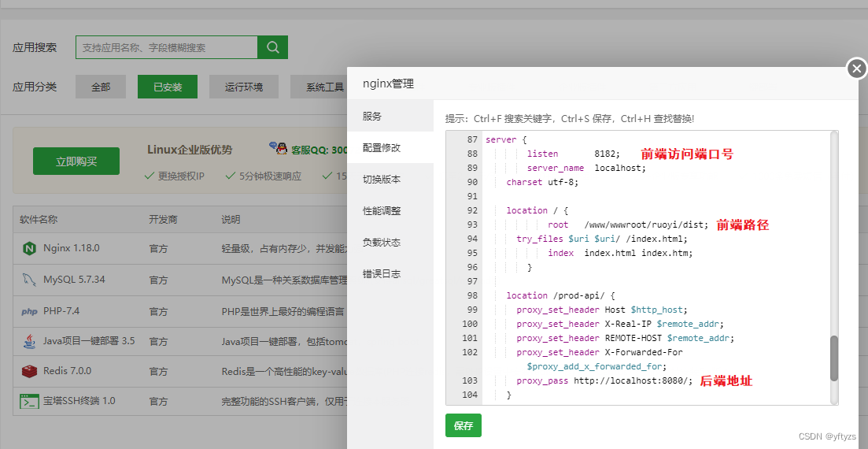Screen dimensions: 868x449
Task: Click the green 保存 button
Action: (x=464, y=425)
